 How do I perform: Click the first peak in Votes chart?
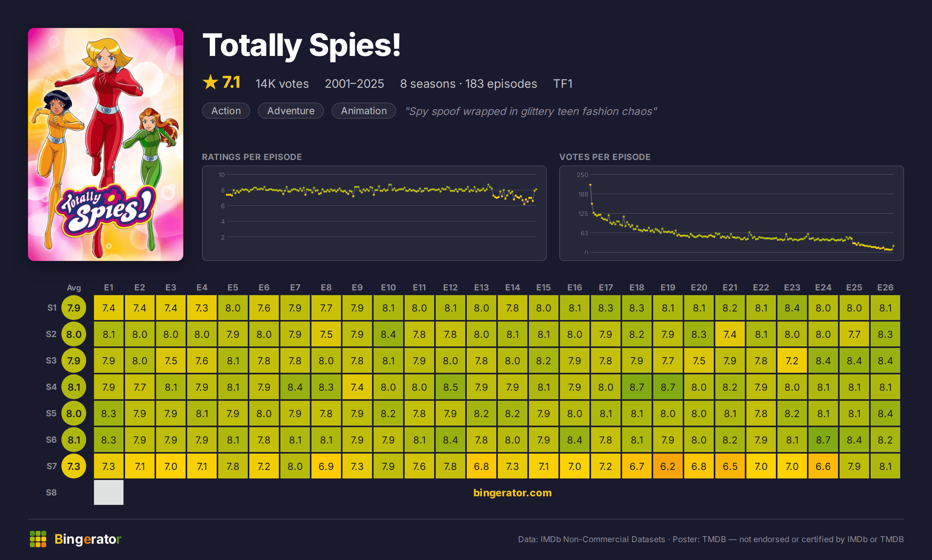[x=590, y=185]
